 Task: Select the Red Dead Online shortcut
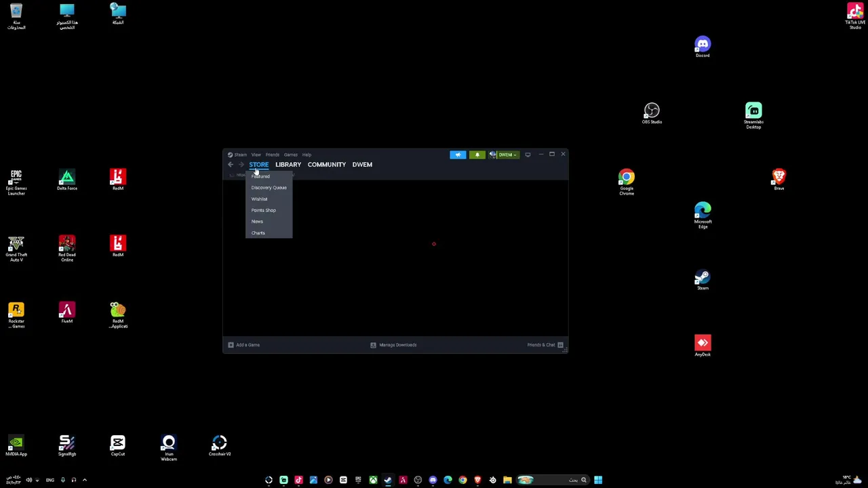[67, 249]
